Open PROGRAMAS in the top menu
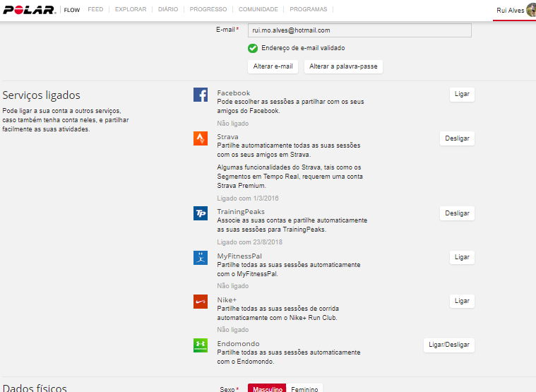Image resolution: width=536 pixels, height=392 pixels. 309,10
